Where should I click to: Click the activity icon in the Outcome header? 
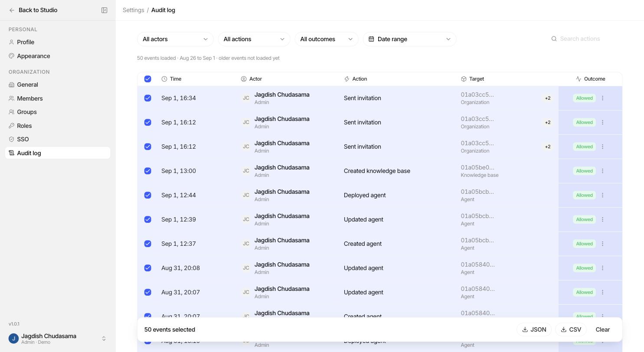pos(579,79)
